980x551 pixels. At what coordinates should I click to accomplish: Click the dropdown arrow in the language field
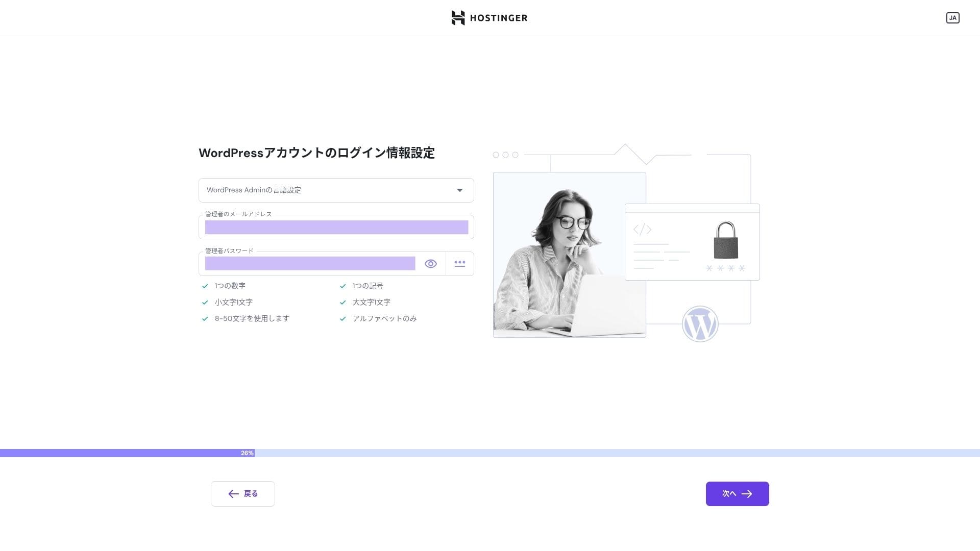pos(460,190)
